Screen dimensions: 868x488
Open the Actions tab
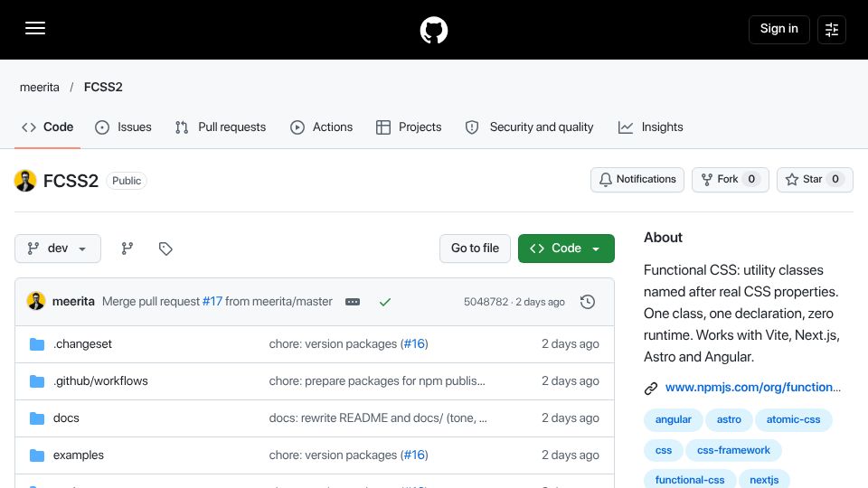coord(321,127)
